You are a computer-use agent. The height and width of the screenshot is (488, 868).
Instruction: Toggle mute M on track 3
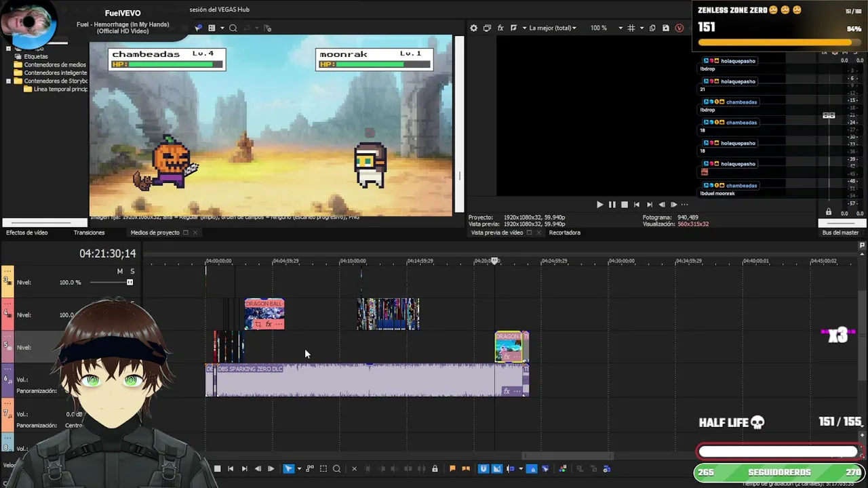tap(120, 271)
